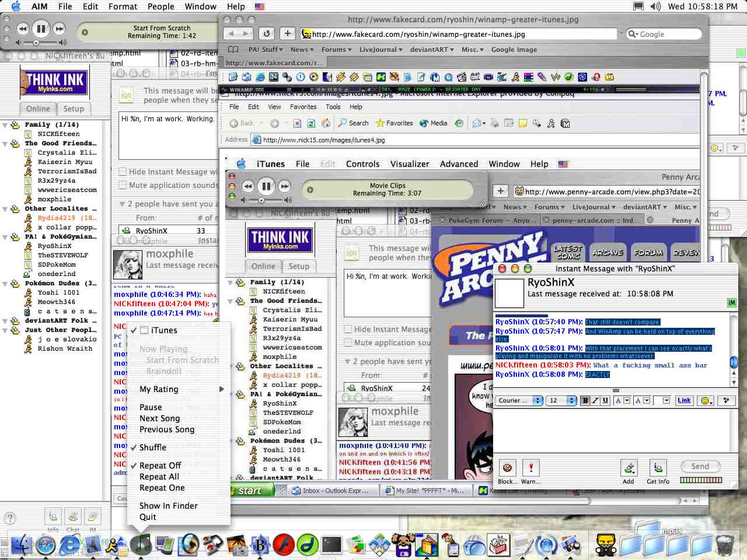The width and height of the screenshot is (747, 560).
Task: Switch to Setup tab in the buddy list
Action: (74, 109)
